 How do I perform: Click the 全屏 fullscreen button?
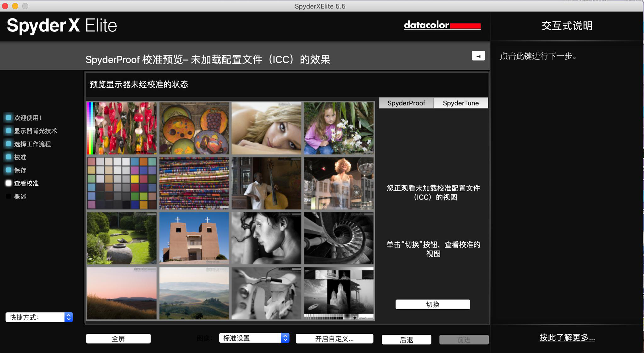(x=118, y=339)
